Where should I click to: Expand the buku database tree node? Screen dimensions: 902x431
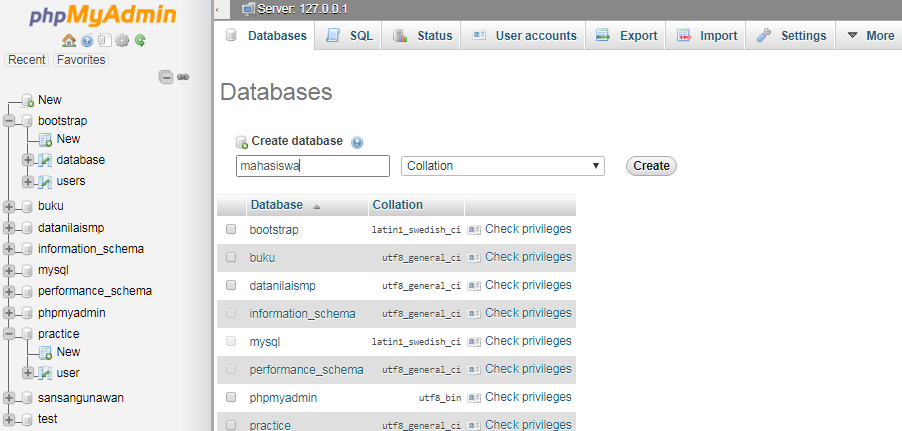coord(9,207)
